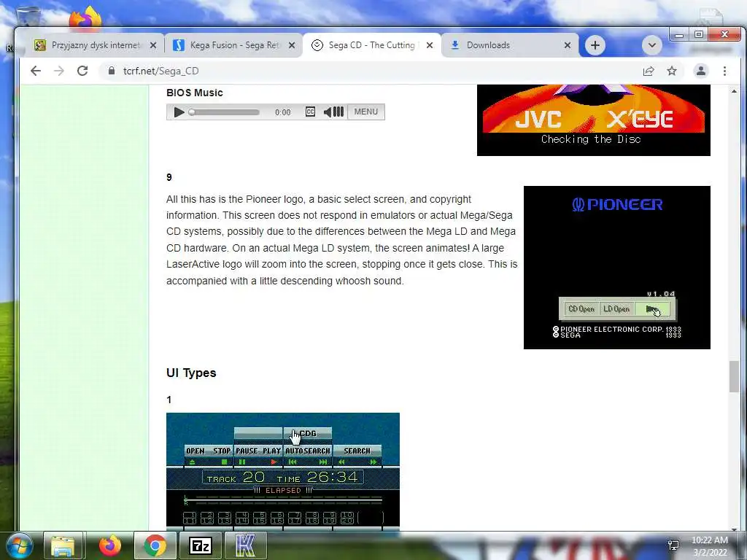The height and width of the screenshot is (560, 747).
Task: Open Firefox from the taskbar
Action: point(110,545)
